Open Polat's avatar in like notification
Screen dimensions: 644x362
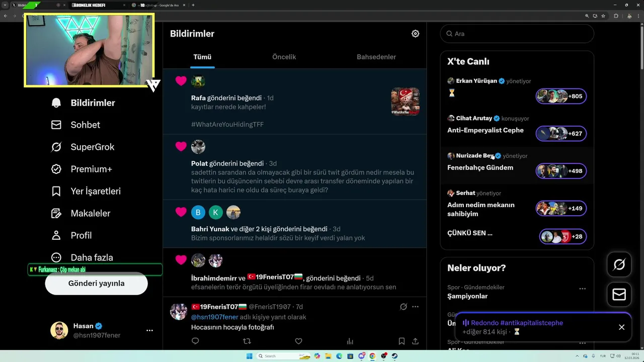[x=198, y=147]
